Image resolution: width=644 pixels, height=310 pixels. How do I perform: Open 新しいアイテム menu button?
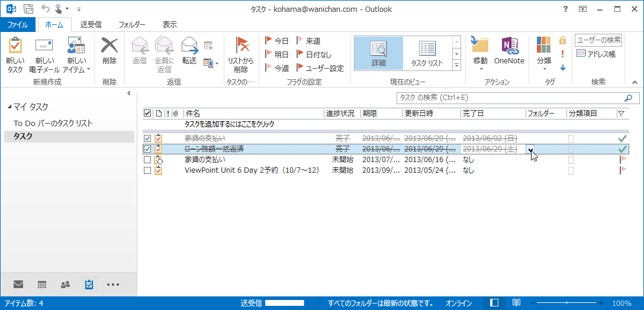(x=76, y=55)
